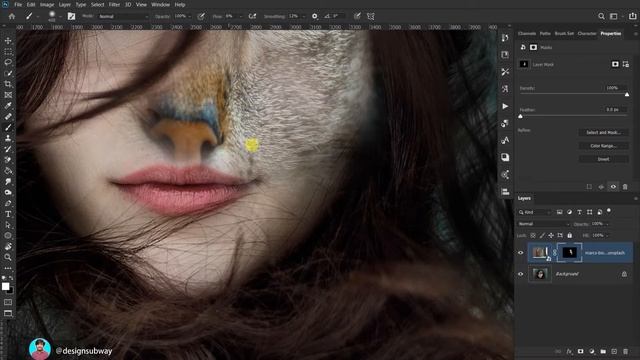This screenshot has width=640, height=360.
Task: Open the Window menu
Action: tap(160, 4)
